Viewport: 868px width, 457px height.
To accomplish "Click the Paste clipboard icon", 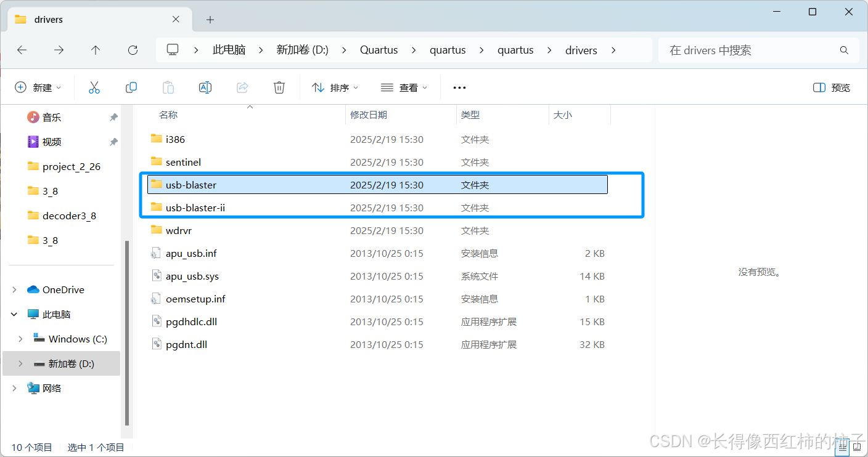I will click(x=168, y=87).
